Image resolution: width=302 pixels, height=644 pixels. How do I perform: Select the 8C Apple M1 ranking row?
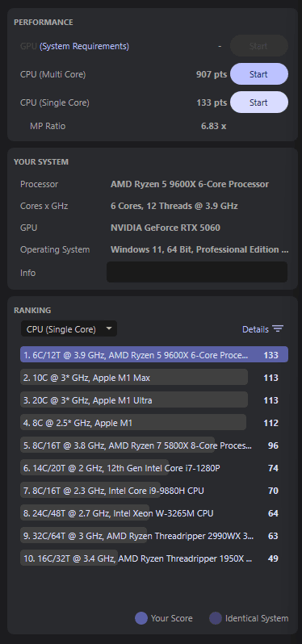(154, 423)
